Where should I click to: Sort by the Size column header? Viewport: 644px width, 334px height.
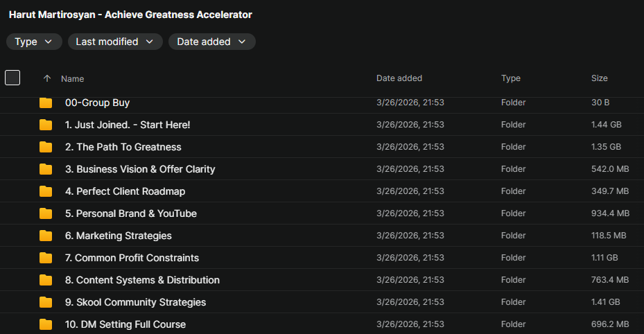[600, 78]
